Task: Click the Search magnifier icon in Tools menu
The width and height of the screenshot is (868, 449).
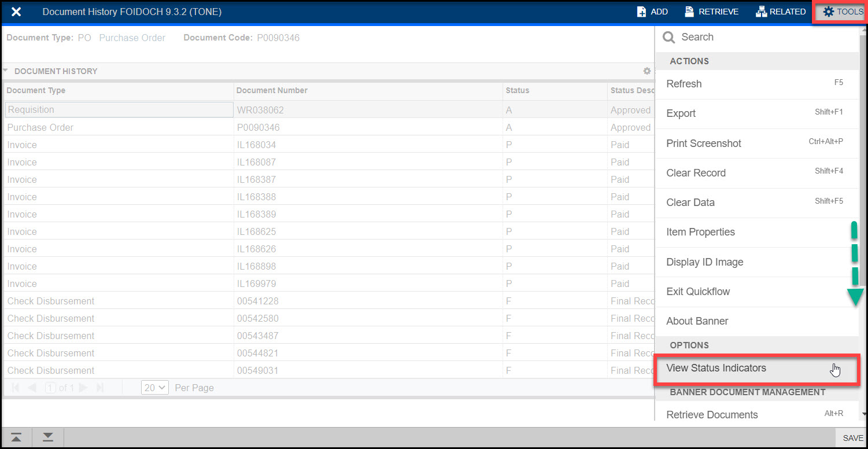Action: [669, 37]
